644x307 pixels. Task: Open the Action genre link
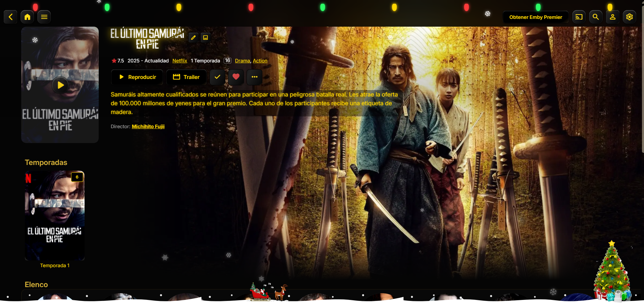[x=260, y=61]
